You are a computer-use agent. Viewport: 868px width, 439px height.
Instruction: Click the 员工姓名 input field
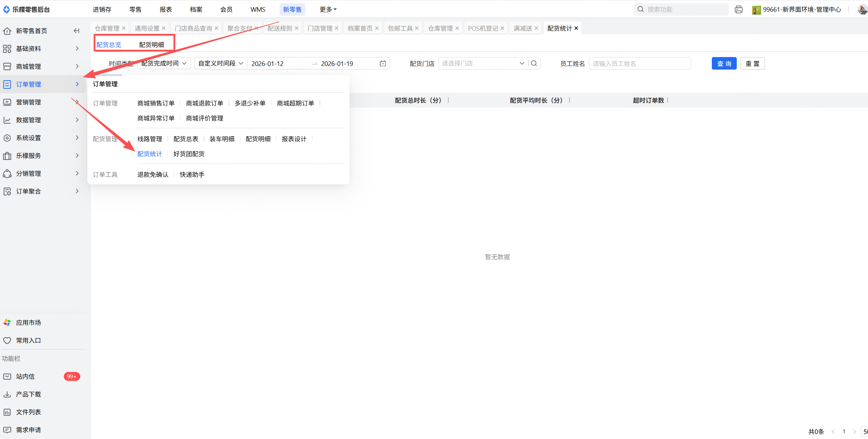pyautogui.click(x=639, y=63)
